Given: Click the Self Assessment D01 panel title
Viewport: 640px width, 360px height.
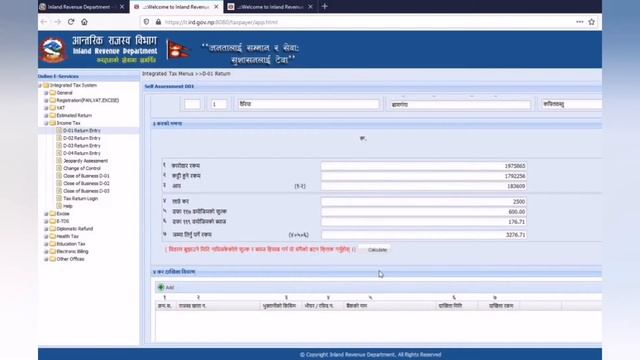Looking at the screenshot, I should tap(169, 87).
